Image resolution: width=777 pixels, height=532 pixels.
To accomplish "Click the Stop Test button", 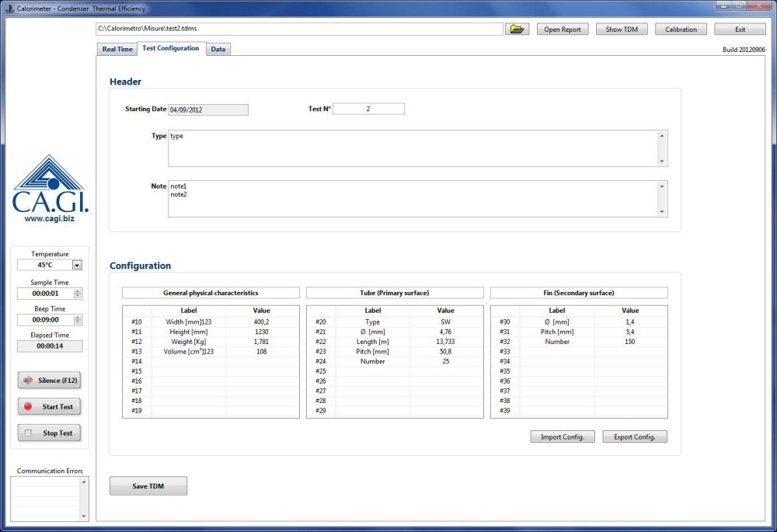I will point(49,433).
